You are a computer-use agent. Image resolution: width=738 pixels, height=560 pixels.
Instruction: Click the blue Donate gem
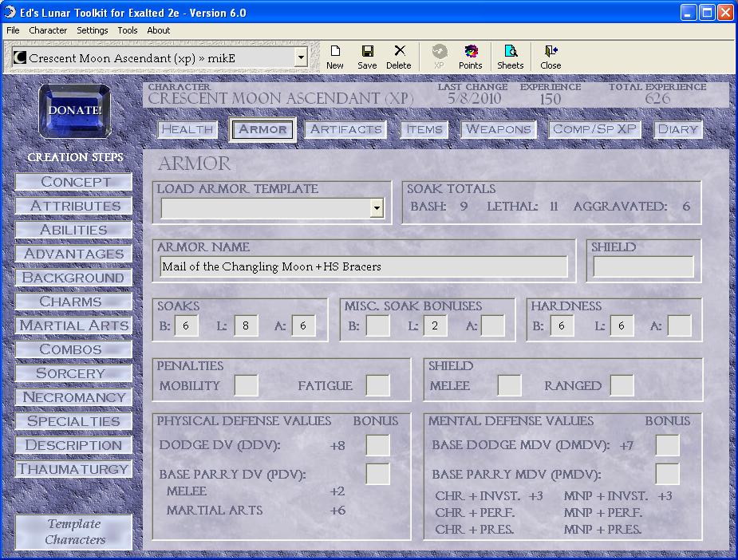[x=75, y=111]
